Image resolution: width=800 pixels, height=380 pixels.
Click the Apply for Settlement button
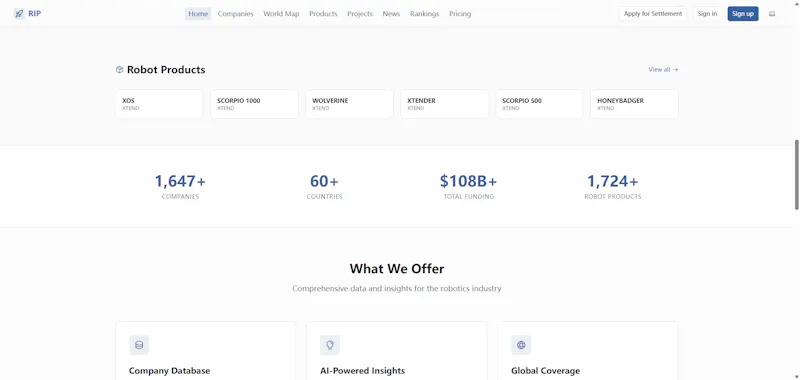(x=653, y=14)
